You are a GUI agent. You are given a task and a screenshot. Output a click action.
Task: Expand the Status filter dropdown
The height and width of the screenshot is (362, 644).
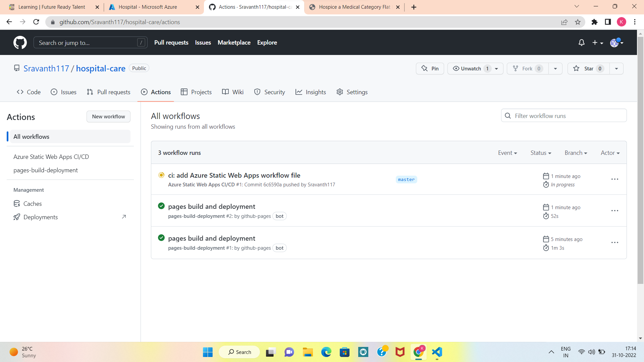540,153
